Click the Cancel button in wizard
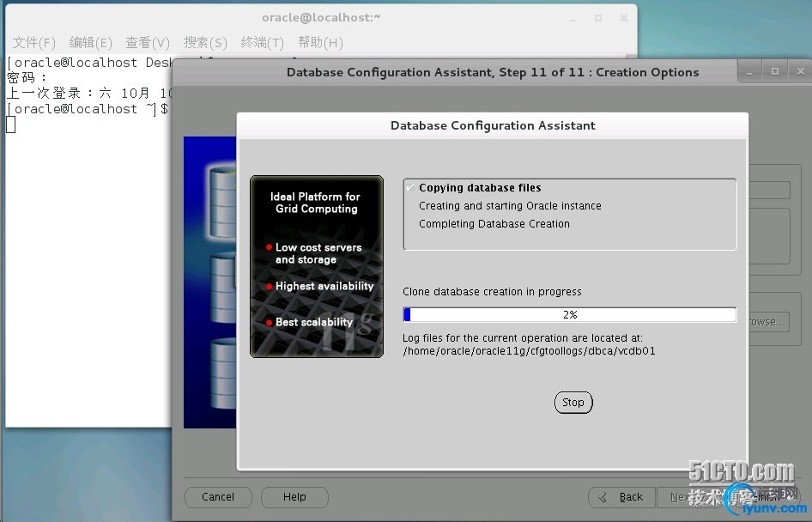Viewport: 812px width, 522px height. coord(218,497)
